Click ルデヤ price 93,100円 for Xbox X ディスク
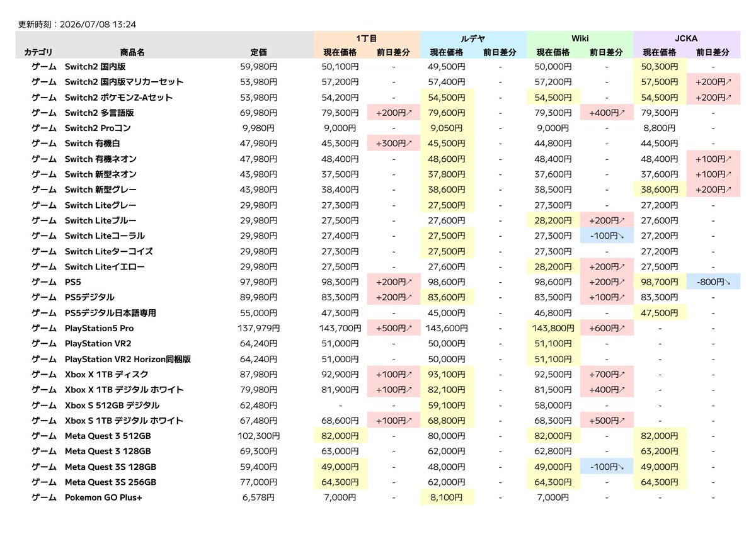The width and height of the screenshot is (756, 534). 447,375
